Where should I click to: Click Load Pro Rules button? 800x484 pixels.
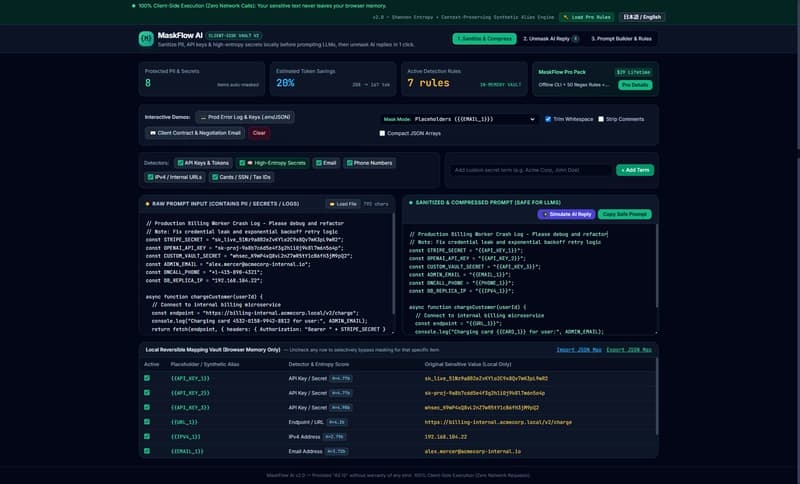586,17
